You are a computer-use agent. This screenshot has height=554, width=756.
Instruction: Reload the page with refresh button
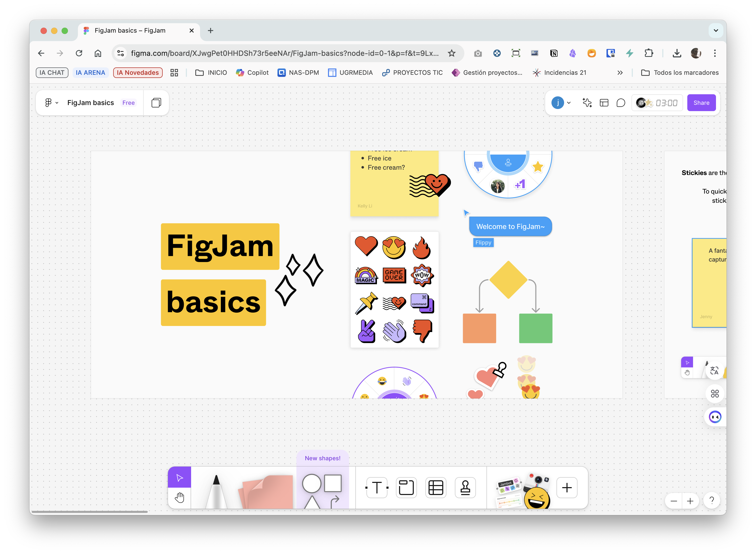tap(79, 53)
